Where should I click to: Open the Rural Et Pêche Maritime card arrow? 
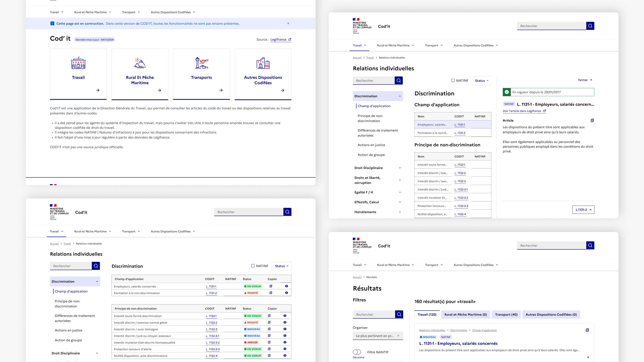coord(159,90)
